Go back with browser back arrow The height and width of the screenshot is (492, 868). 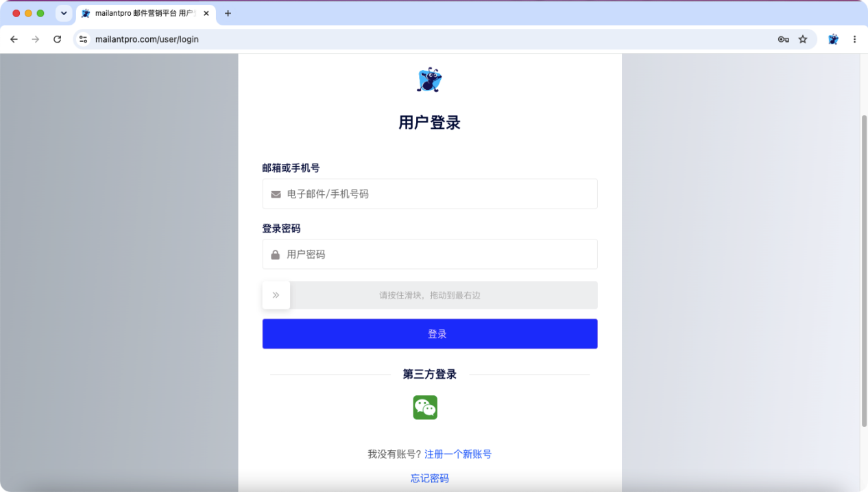14,39
